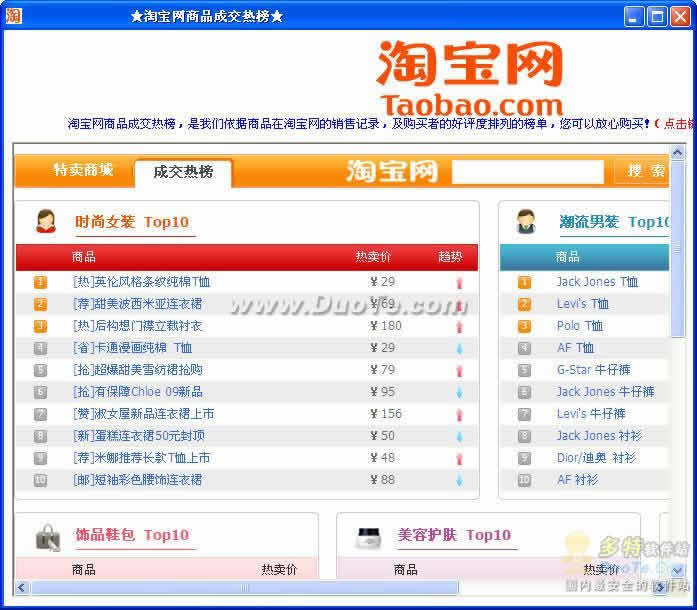Image resolution: width=697 pixels, height=610 pixels.
Task: Click the women's fashion avatar icon
Action: coord(46,221)
